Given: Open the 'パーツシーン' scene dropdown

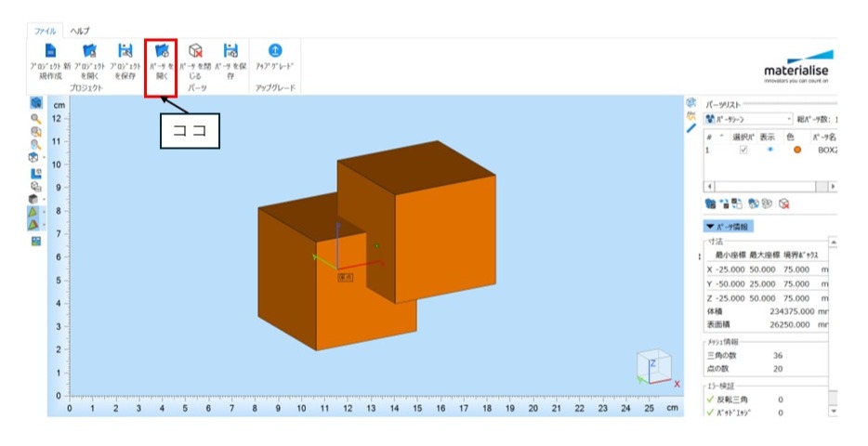Looking at the screenshot, I should pos(788,119).
